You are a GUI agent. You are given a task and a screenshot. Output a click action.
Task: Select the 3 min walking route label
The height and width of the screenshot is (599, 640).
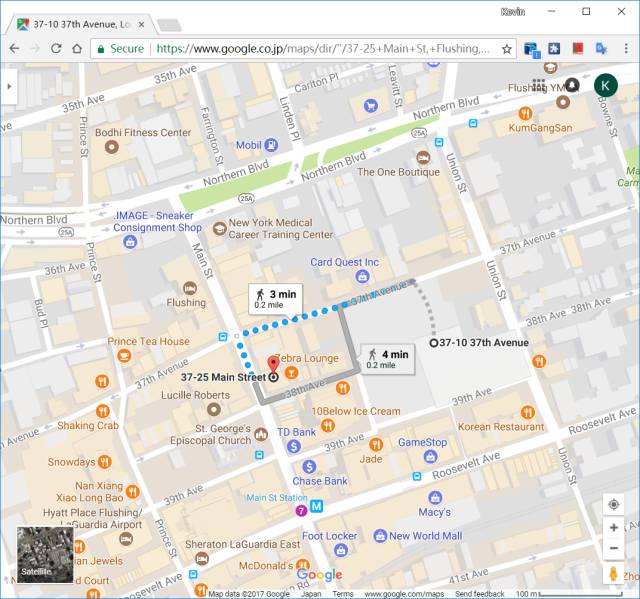click(276, 299)
